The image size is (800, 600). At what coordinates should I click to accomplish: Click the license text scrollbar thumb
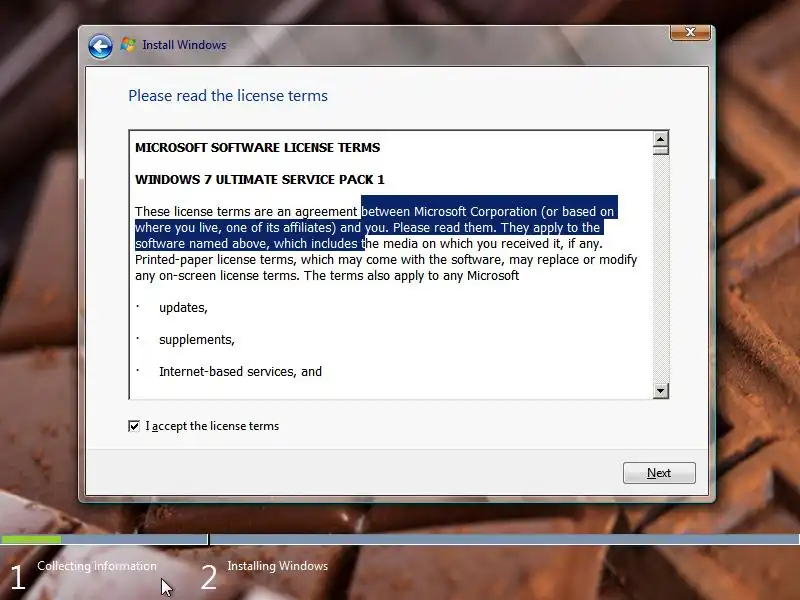(x=660, y=151)
